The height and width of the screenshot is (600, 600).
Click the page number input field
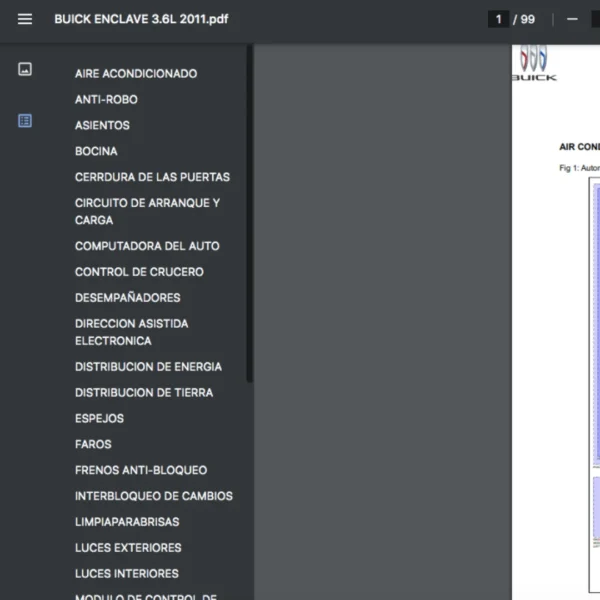click(x=498, y=19)
